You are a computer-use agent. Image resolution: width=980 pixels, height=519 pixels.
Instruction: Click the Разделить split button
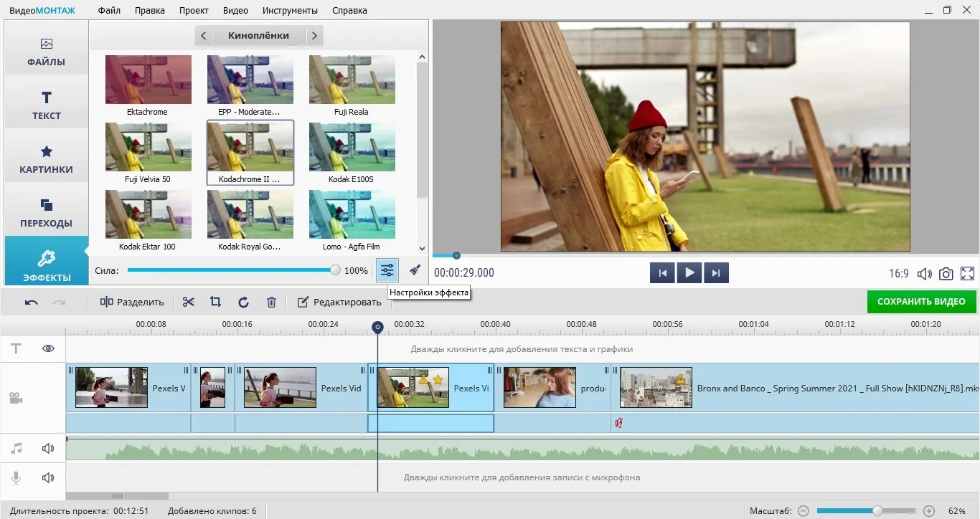point(132,302)
